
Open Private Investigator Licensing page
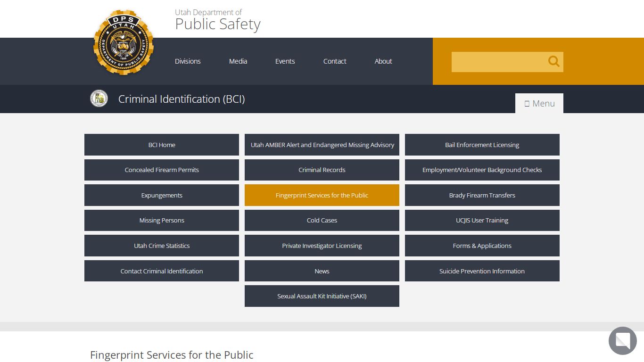pyautogui.click(x=322, y=246)
